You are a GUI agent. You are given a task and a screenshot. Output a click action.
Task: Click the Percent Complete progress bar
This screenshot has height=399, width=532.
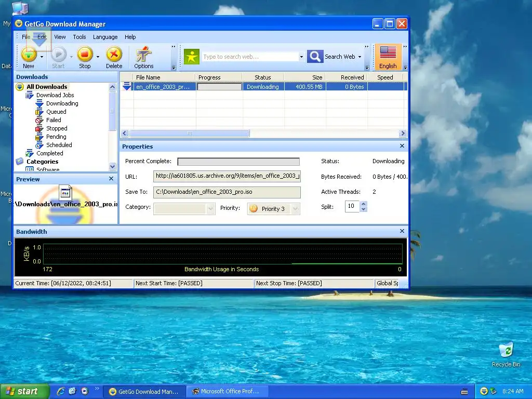pos(238,162)
